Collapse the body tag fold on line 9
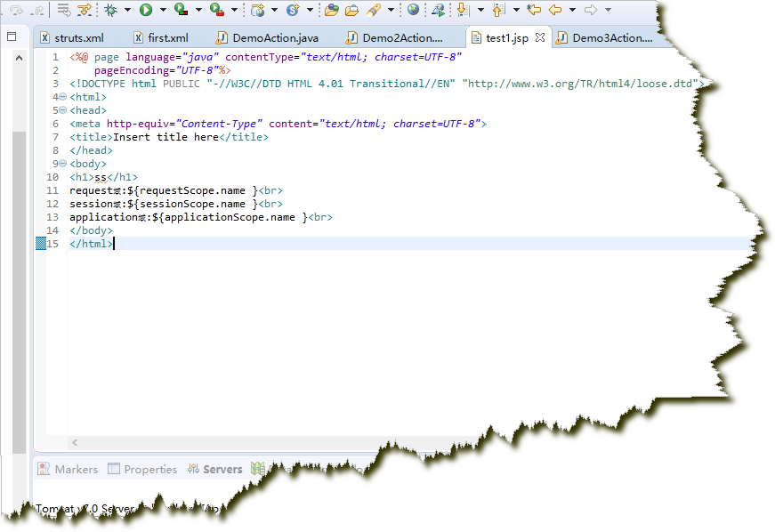This screenshot has width=775, height=532. tap(62, 164)
